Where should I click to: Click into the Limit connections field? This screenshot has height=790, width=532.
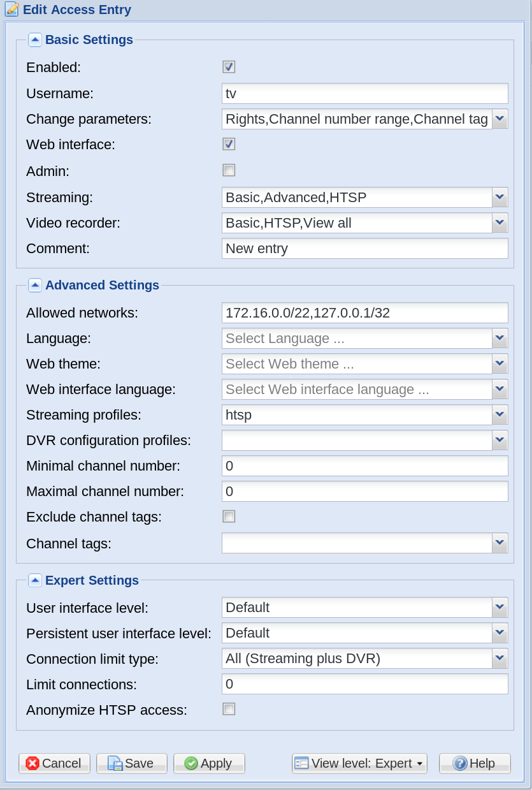click(365, 684)
